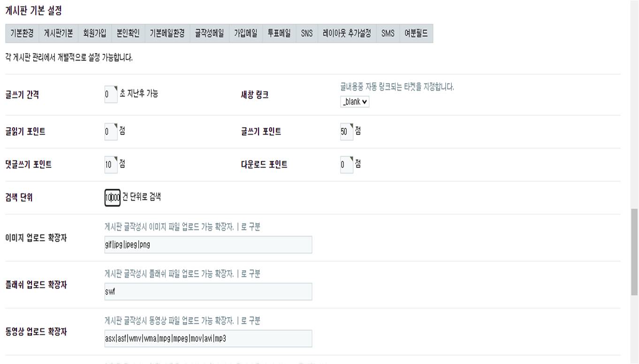Image resolution: width=639 pixels, height=364 pixels.
Task: Focus the 글쓰기 포인트 input box
Action: (x=346, y=132)
